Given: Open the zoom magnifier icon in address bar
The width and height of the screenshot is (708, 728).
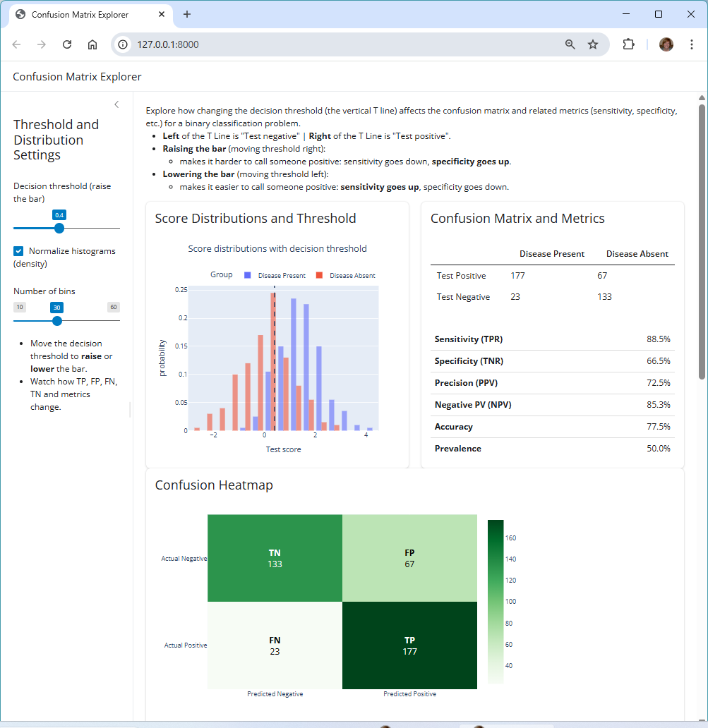Looking at the screenshot, I should pos(570,44).
